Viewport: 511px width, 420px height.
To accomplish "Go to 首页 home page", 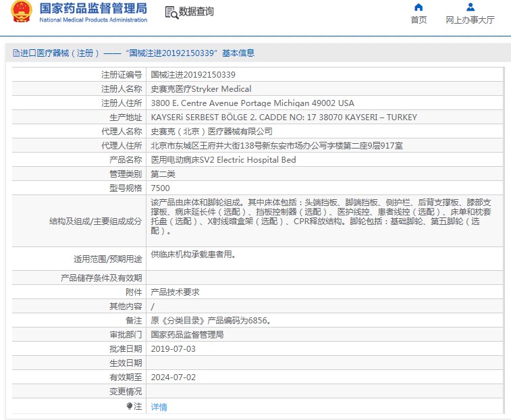I will (419, 20).
